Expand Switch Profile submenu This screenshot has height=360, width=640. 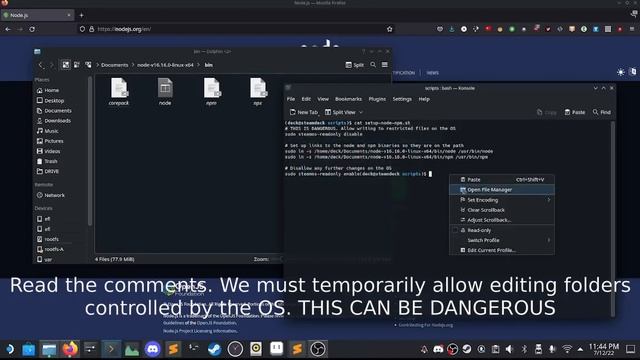coord(502,240)
